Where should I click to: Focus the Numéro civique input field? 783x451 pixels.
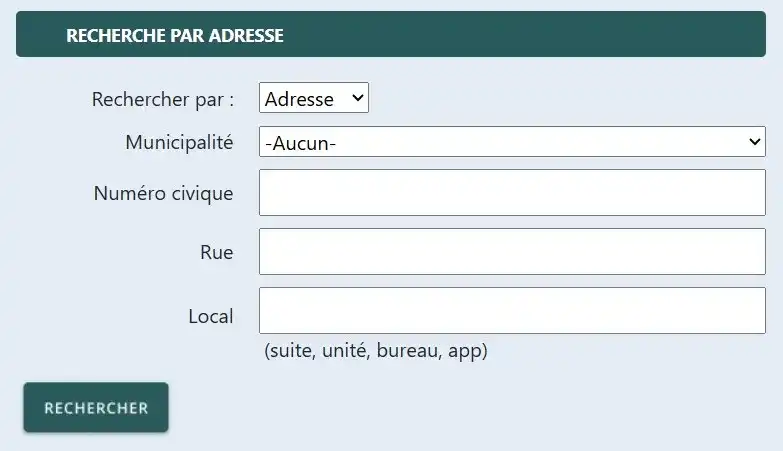tap(511, 193)
